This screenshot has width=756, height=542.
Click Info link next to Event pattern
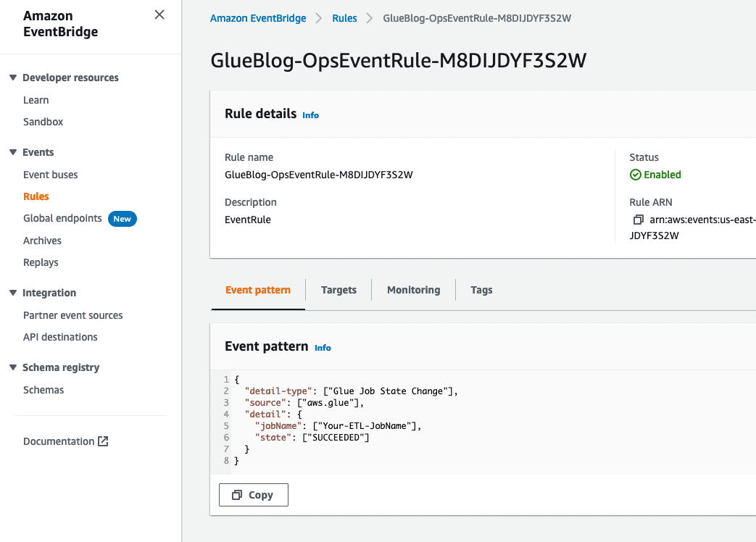(x=323, y=348)
